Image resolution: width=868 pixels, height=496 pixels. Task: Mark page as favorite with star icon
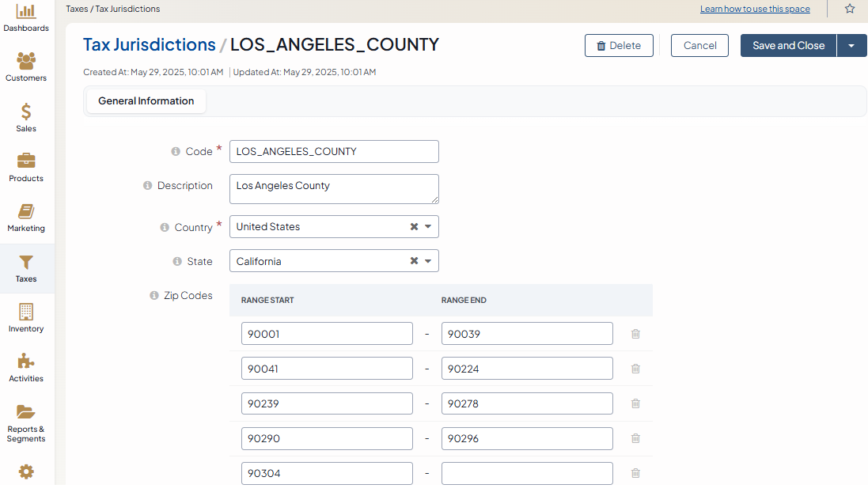tap(850, 9)
